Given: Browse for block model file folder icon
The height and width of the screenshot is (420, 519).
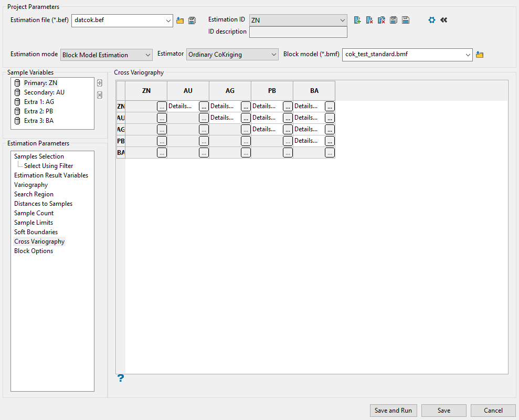Looking at the screenshot, I should (x=479, y=55).
